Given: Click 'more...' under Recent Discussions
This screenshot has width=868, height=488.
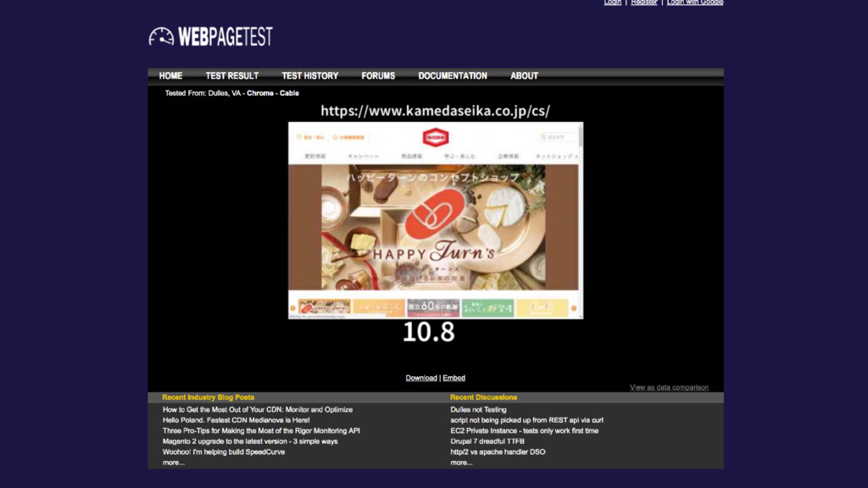Looking at the screenshot, I should coord(461,463).
